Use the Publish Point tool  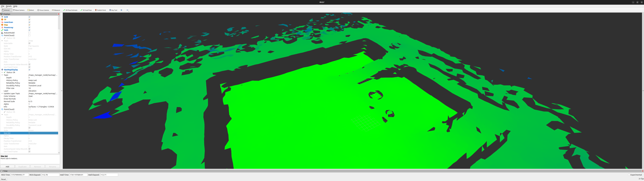[x=100, y=10]
